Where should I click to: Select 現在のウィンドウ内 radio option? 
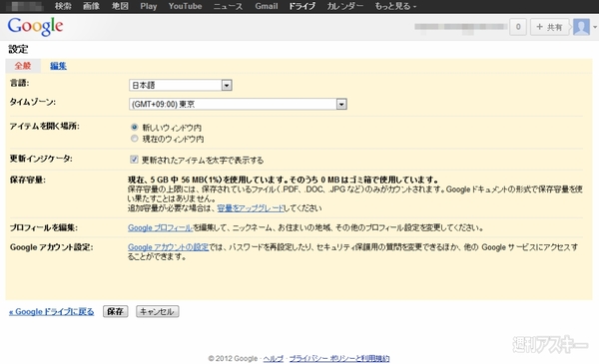coord(134,139)
